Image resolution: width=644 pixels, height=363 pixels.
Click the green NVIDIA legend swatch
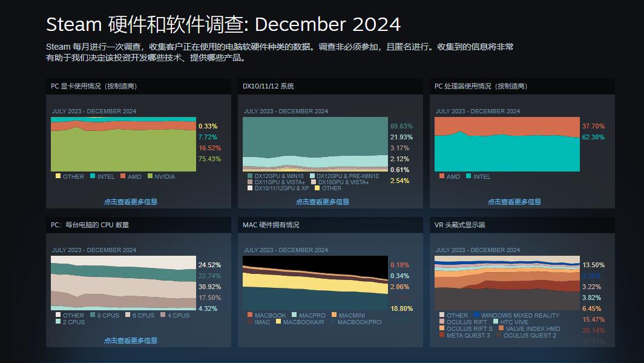click(x=150, y=176)
